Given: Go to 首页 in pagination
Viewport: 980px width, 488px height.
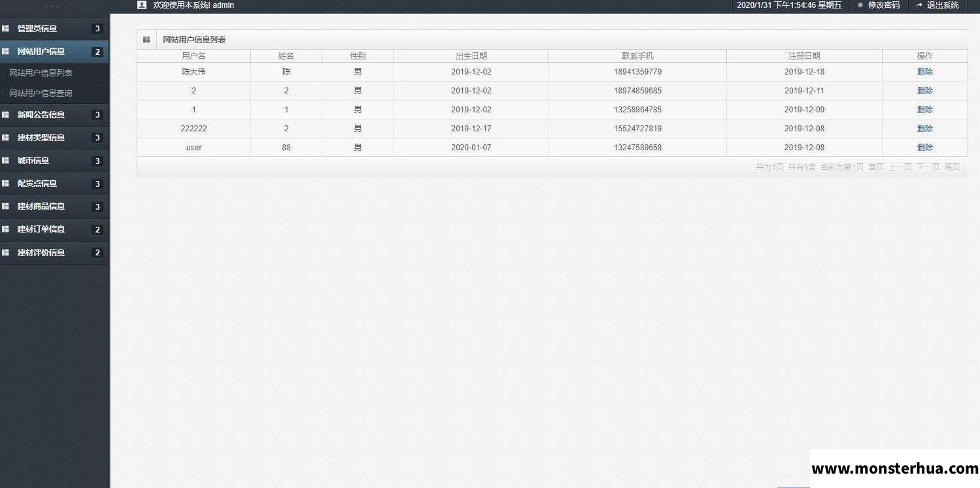Looking at the screenshot, I should (876, 167).
